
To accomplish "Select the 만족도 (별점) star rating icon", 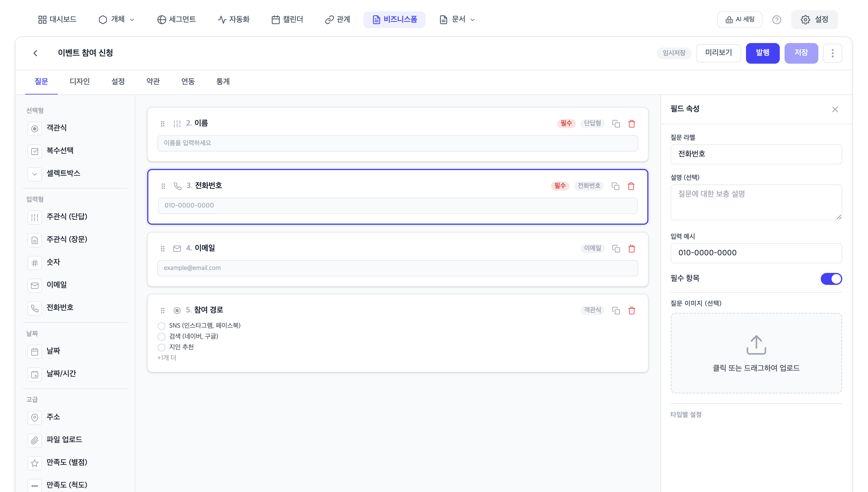I will [x=35, y=463].
